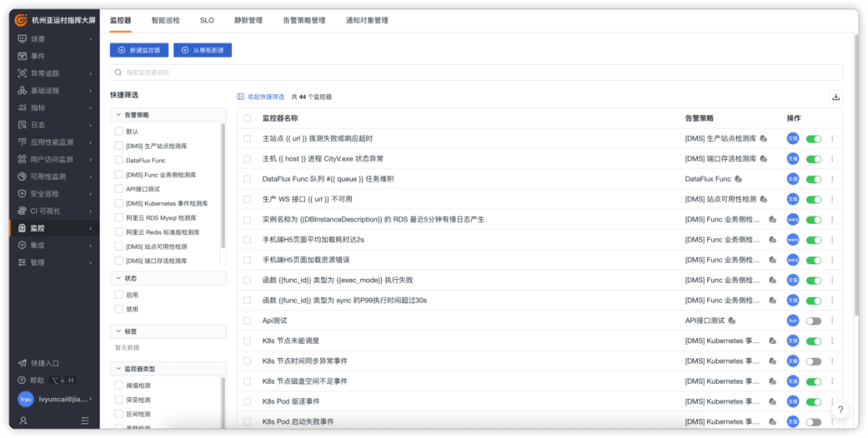Click strategy icon beside API接口测试 in the table
The image size is (868, 438).
click(x=732, y=320)
